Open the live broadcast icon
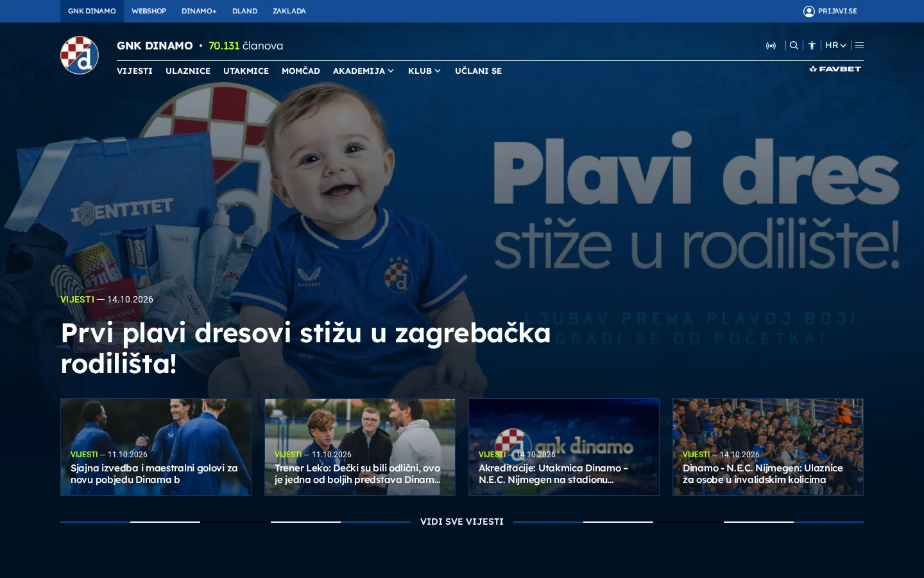The width and height of the screenshot is (924, 578). coord(771,46)
